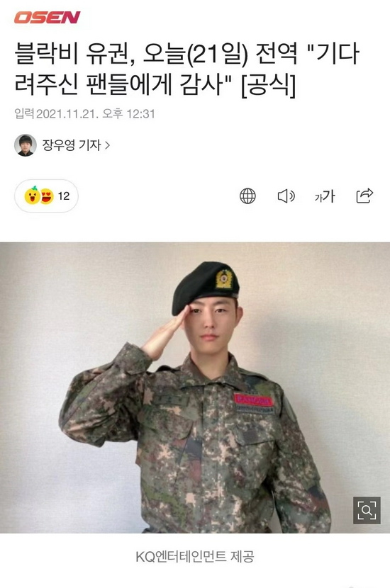This screenshot has width=390, height=588.
Task: Enlarge the photo with magnifier icon
Action: [367, 510]
